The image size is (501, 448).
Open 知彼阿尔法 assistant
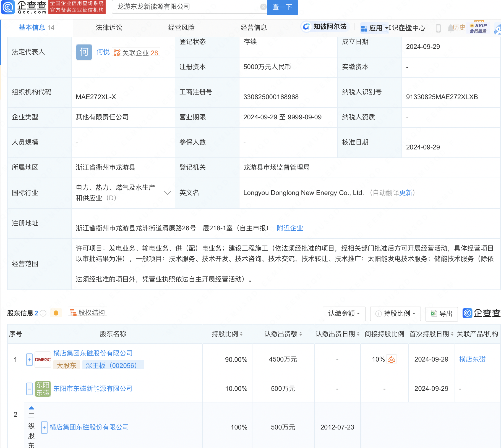tap(325, 27)
